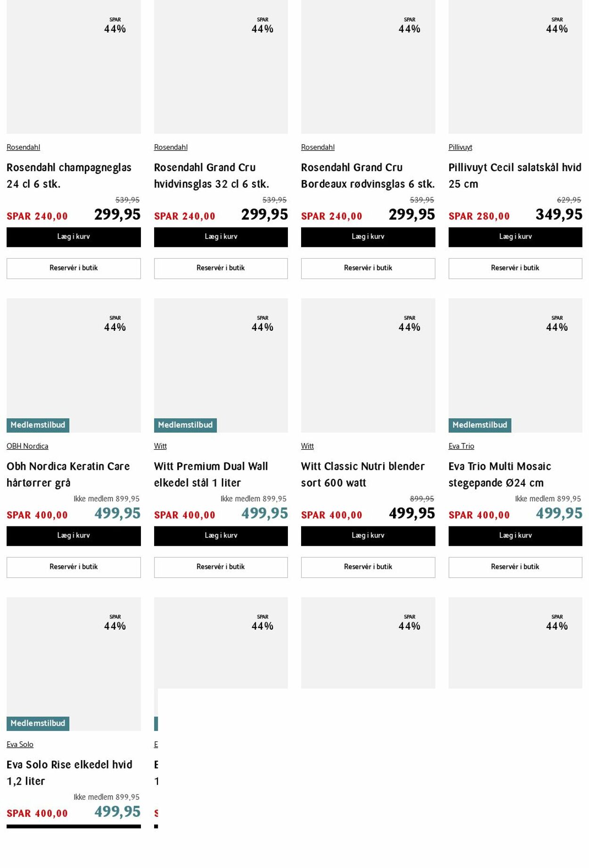
Task: Click Medlemstilbud badge on Obh Nordica hårtørrer
Action: (38, 425)
